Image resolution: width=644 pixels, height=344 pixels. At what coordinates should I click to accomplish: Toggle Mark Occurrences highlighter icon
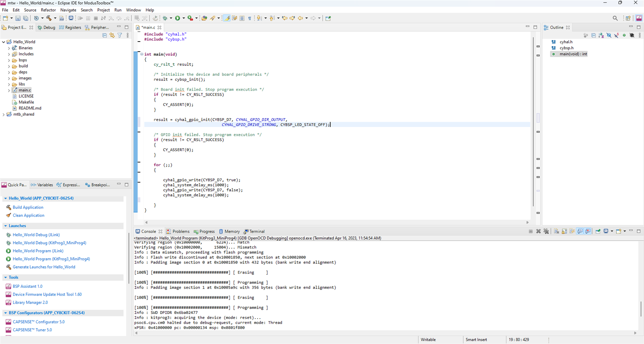point(226,18)
